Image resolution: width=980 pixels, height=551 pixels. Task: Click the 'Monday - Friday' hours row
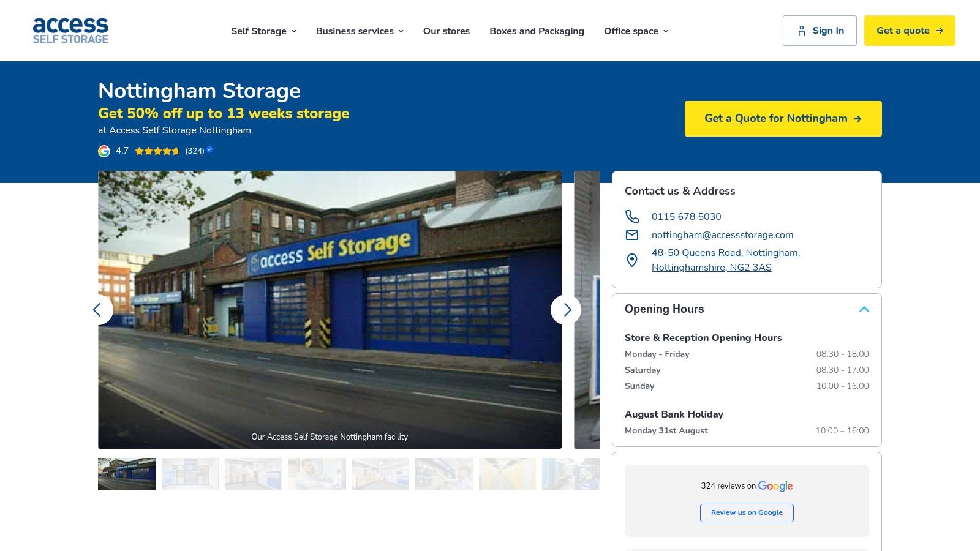pos(747,354)
